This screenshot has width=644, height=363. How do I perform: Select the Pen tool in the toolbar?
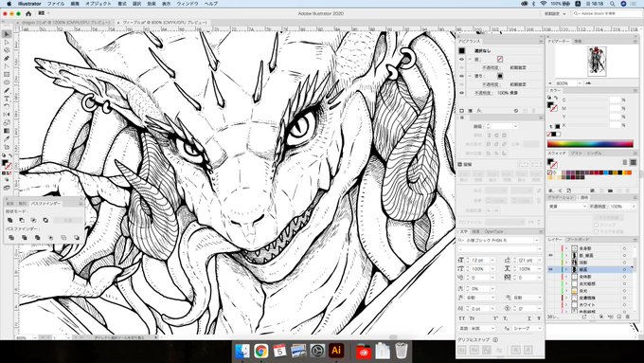click(x=7, y=59)
